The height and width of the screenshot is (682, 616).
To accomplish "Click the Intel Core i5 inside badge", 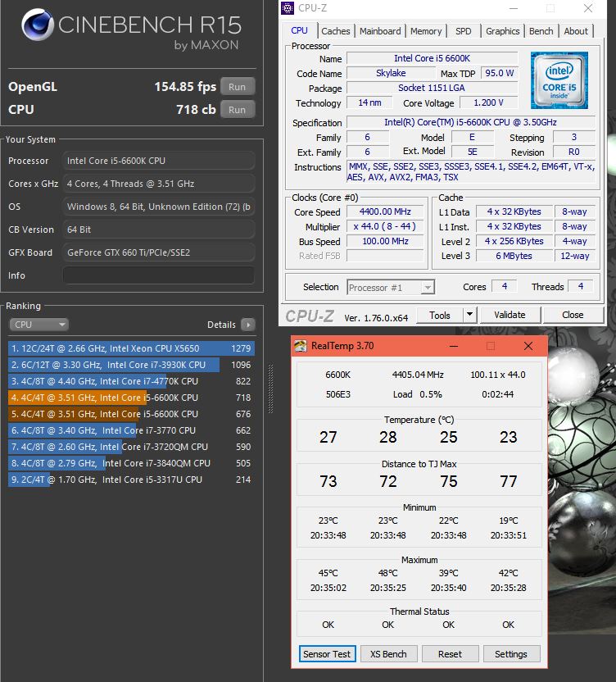I will click(559, 80).
